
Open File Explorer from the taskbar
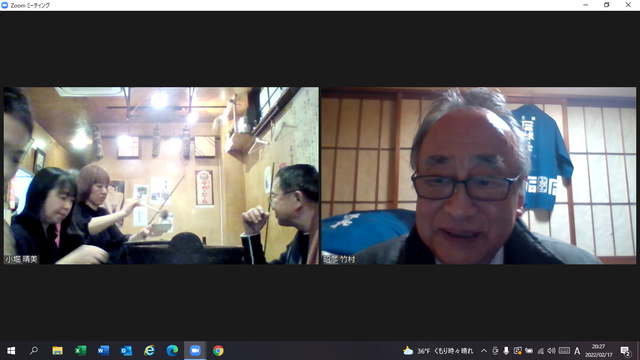coord(57,351)
